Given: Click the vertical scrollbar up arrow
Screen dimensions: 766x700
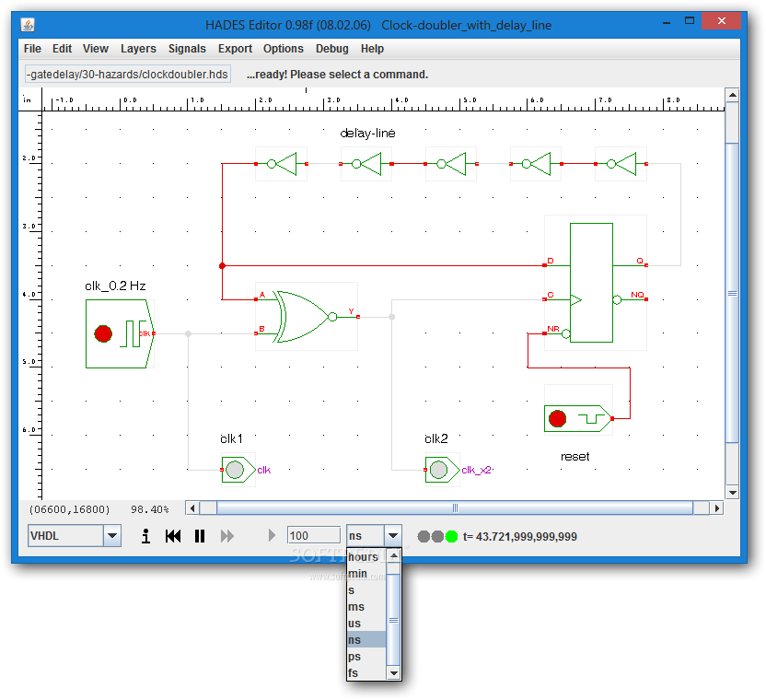Looking at the screenshot, I should click(732, 95).
